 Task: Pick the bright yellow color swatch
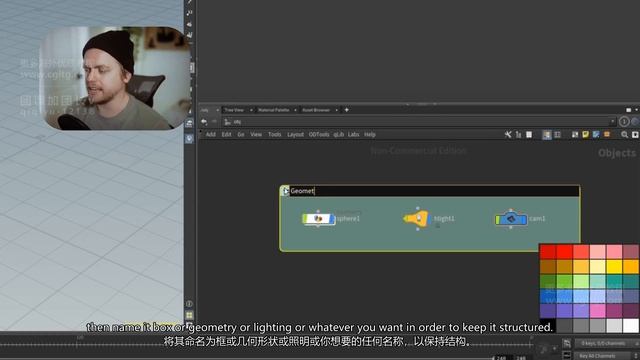coord(614,267)
